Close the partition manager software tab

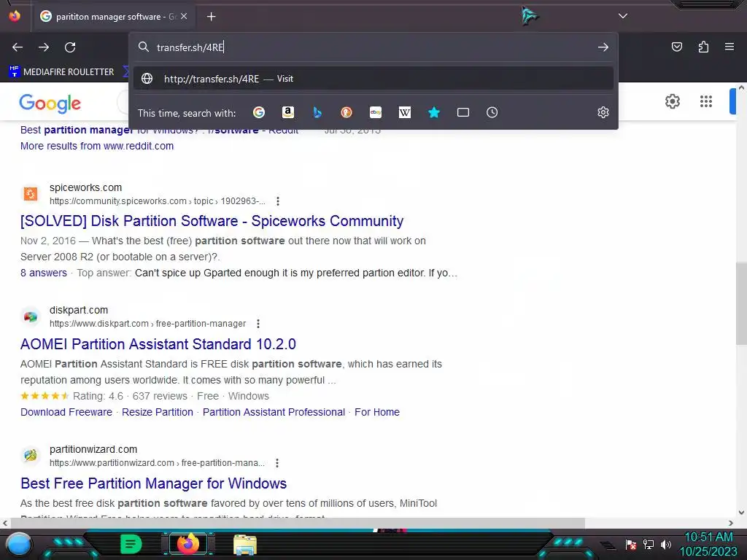[184, 16]
